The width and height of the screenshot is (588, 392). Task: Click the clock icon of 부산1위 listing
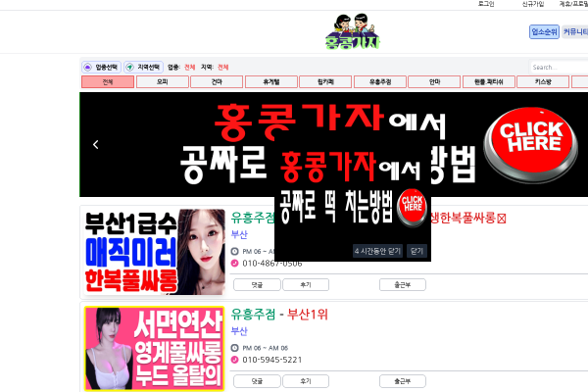point(235,348)
